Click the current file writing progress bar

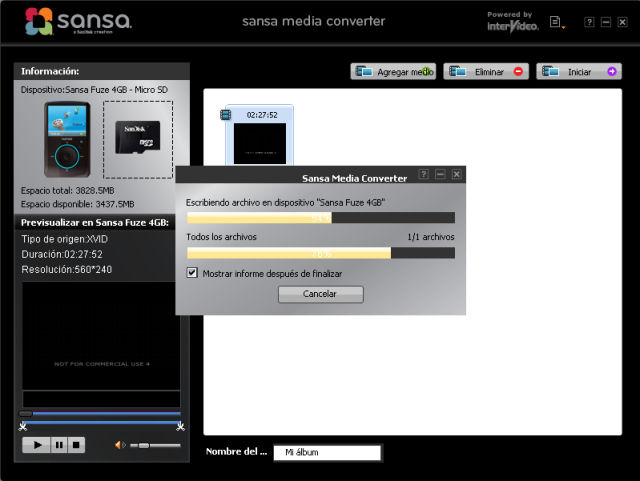point(321,218)
